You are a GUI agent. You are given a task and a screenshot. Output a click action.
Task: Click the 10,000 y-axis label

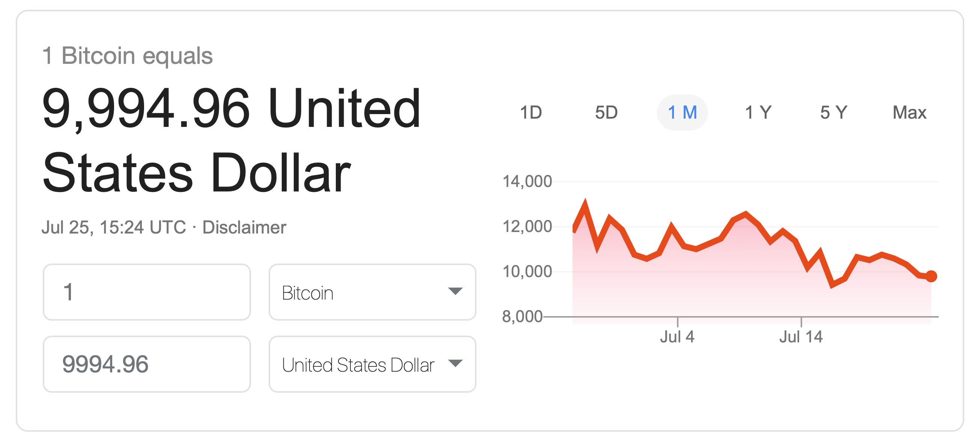527,272
